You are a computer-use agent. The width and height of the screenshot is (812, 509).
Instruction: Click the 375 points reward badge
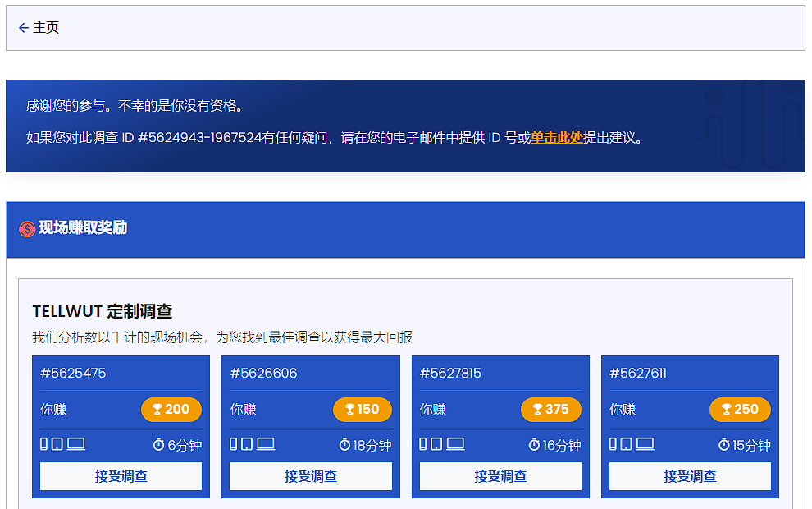tap(551, 410)
